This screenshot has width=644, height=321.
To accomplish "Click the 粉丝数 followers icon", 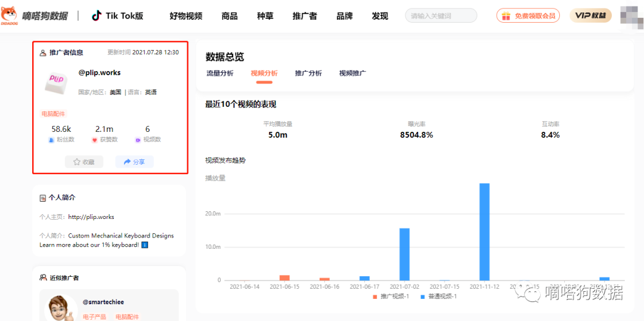I will (x=51, y=140).
